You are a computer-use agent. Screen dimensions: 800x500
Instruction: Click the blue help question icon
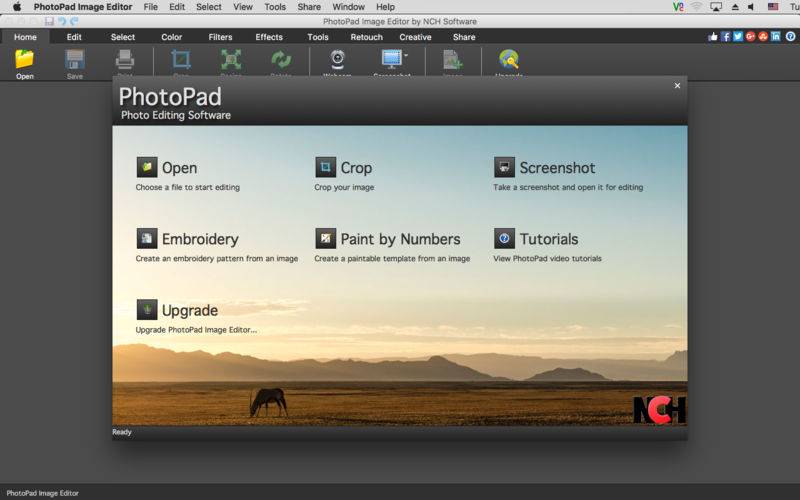click(x=790, y=36)
